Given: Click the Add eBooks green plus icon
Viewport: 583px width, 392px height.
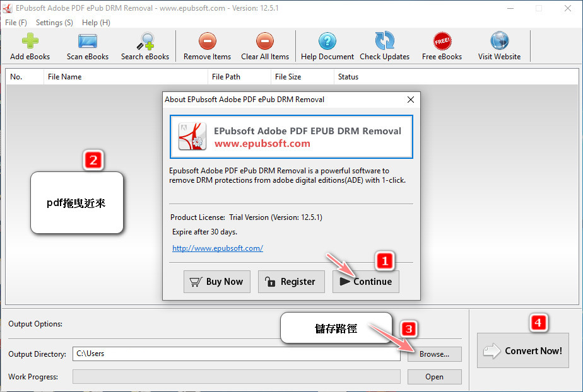Looking at the screenshot, I should pos(30,42).
